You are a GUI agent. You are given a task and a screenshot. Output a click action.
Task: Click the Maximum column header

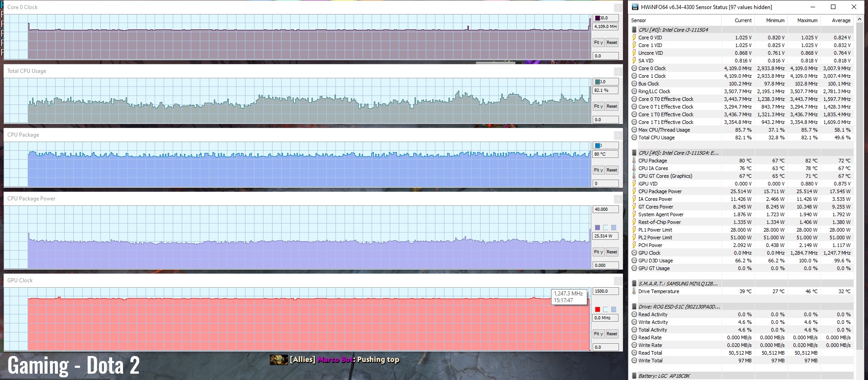pos(807,20)
